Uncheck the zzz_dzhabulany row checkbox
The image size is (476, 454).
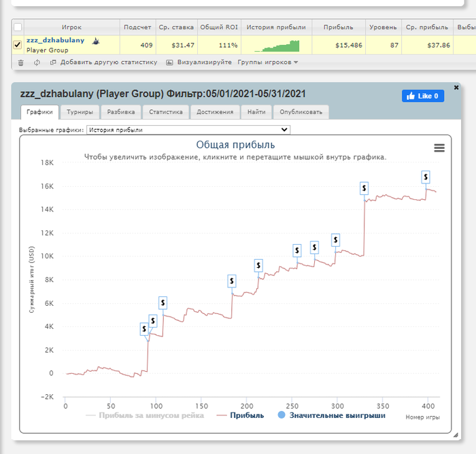17,45
